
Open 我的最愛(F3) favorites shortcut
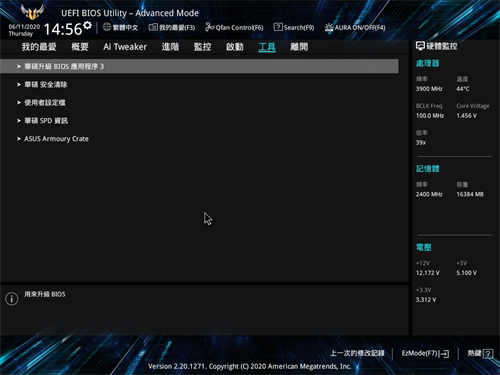(172, 27)
